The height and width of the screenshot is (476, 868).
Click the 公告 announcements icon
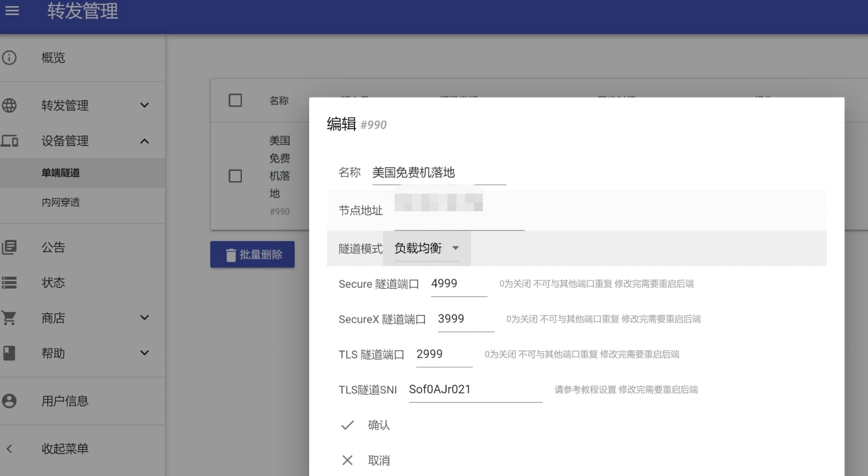[x=9, y=247]
